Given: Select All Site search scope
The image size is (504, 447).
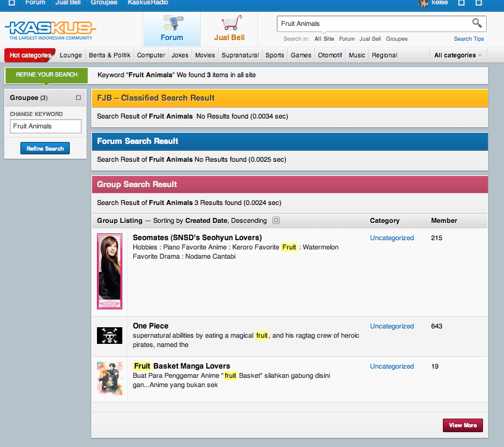Looking at the screenshot, I should click(x=324, y=39).
